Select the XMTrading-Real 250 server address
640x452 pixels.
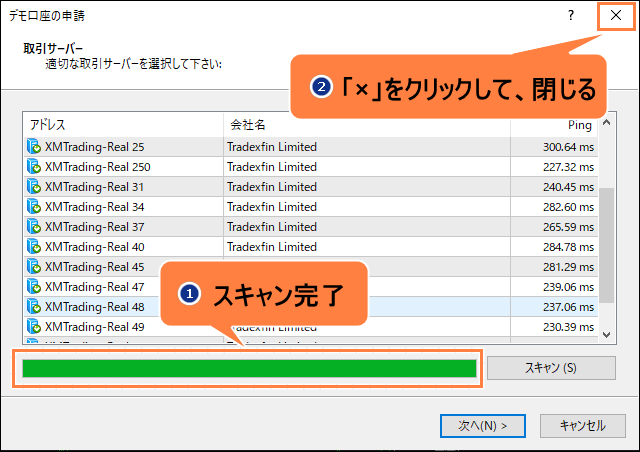[98, 167]
